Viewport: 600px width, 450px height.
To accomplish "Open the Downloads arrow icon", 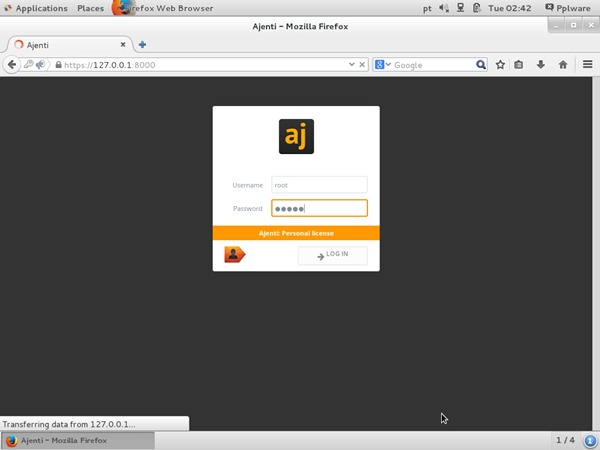I will click(x=541, y=65).
